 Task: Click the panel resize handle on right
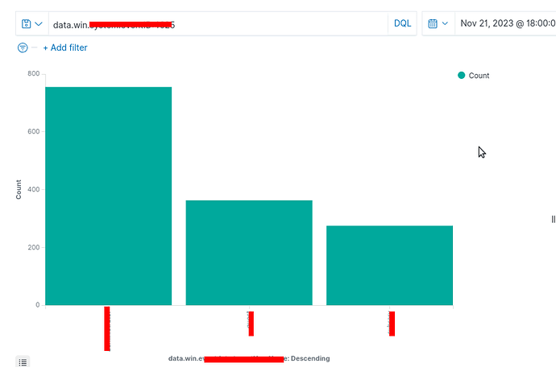[553, 220]
